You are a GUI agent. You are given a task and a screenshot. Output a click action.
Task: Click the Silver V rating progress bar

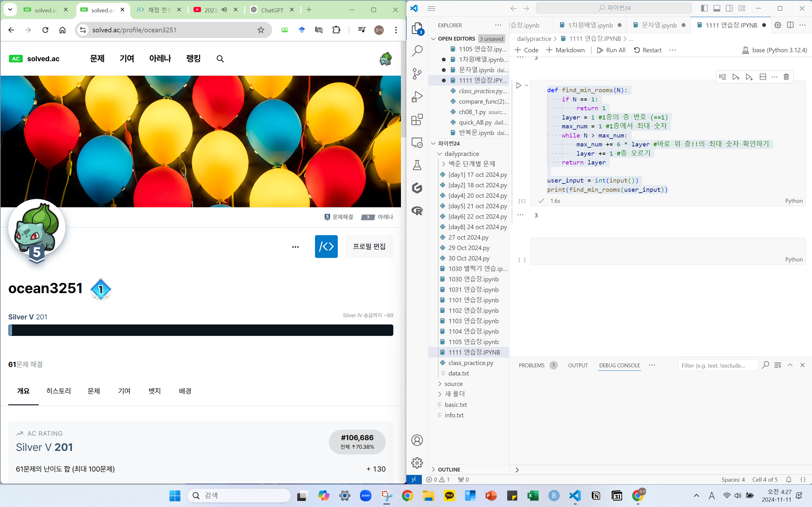pos(201,330)
